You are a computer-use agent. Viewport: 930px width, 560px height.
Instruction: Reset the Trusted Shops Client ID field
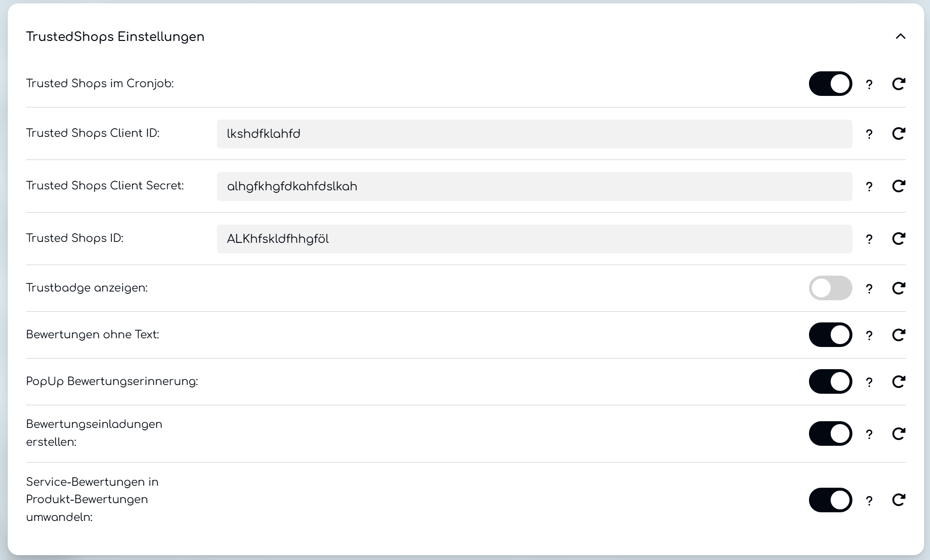[x=898, y=133]
